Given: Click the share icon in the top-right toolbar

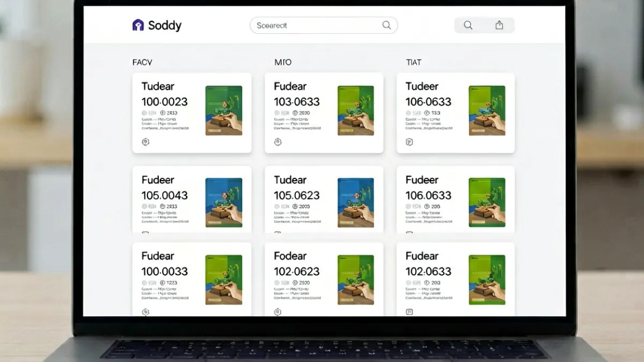Looking at the screenshot, I should tap(499, 25).
